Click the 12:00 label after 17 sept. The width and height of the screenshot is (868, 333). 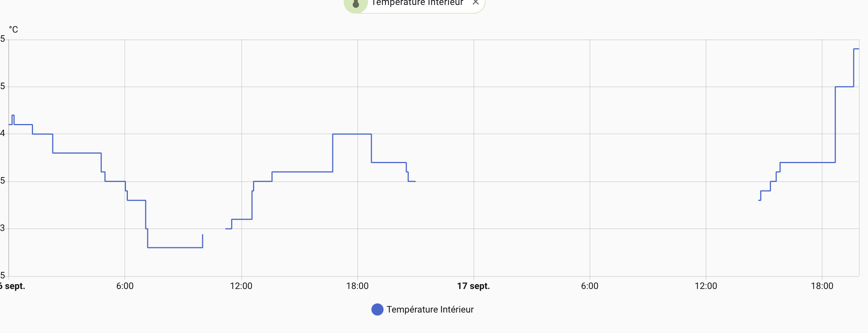click(706, 286)
